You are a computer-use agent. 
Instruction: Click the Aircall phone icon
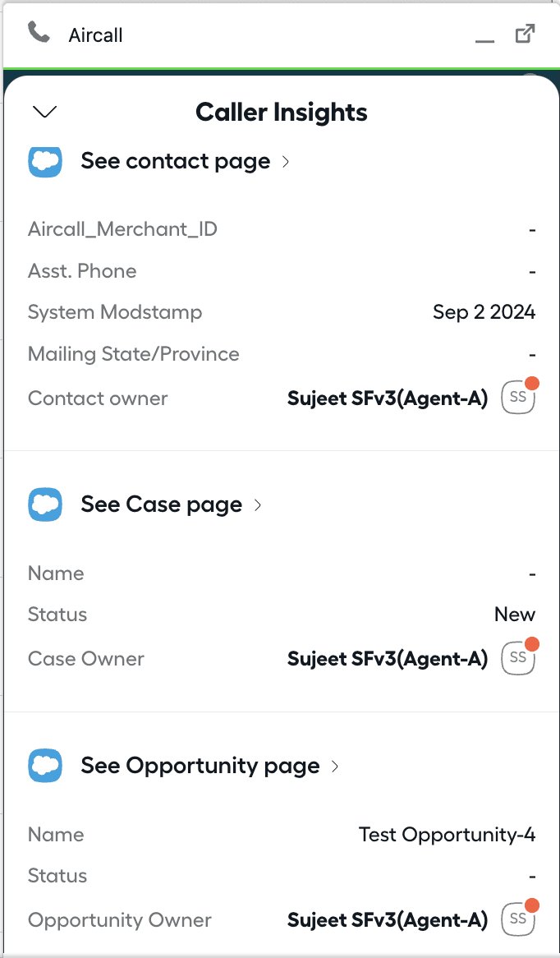click(39, 33)
